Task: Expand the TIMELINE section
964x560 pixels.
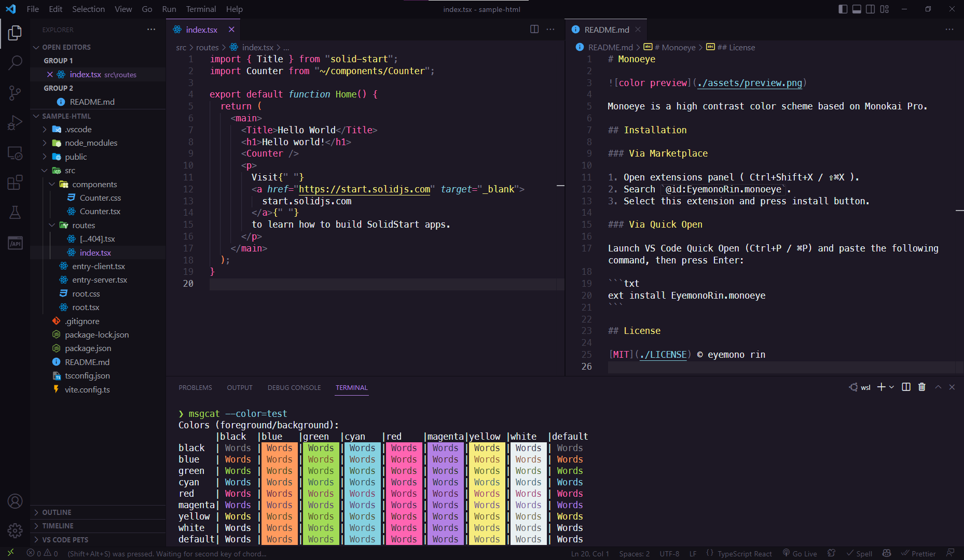Action: (x=98, y=526)
